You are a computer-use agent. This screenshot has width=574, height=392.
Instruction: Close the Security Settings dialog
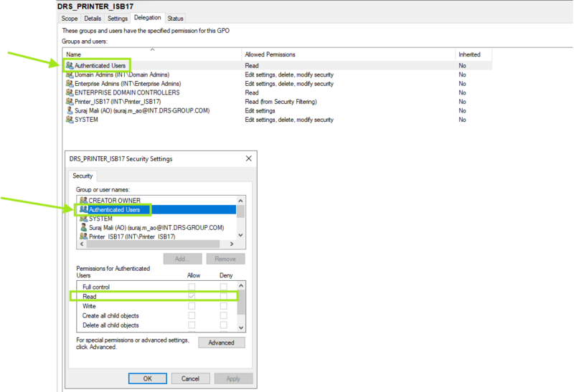[248, 158]
